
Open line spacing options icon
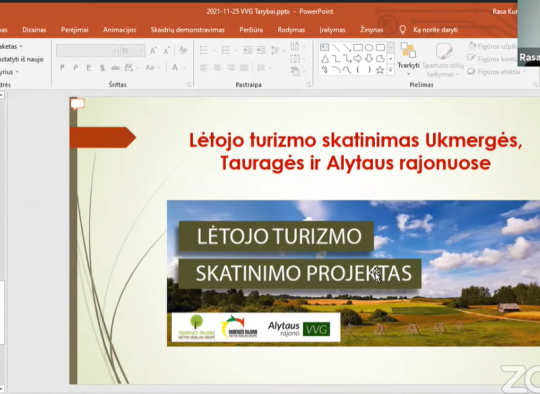point(275,51)
